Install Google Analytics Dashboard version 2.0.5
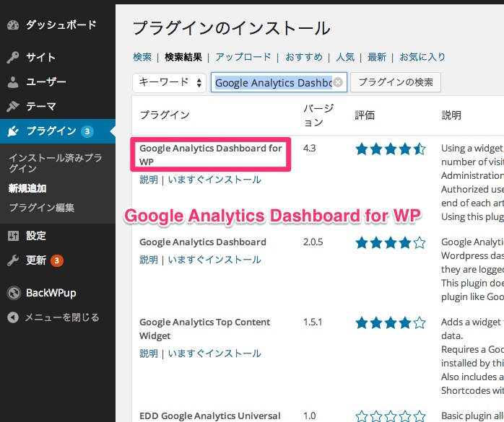504x422 pixels. click(214, 260)
